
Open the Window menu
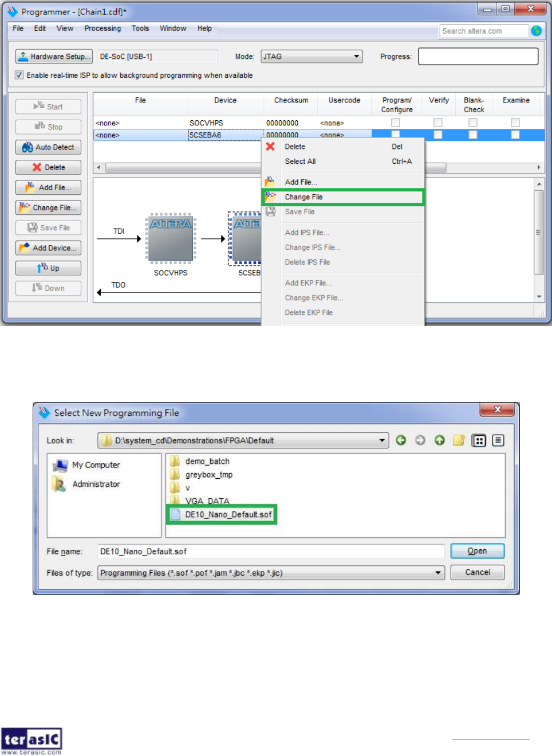[173, 28]
